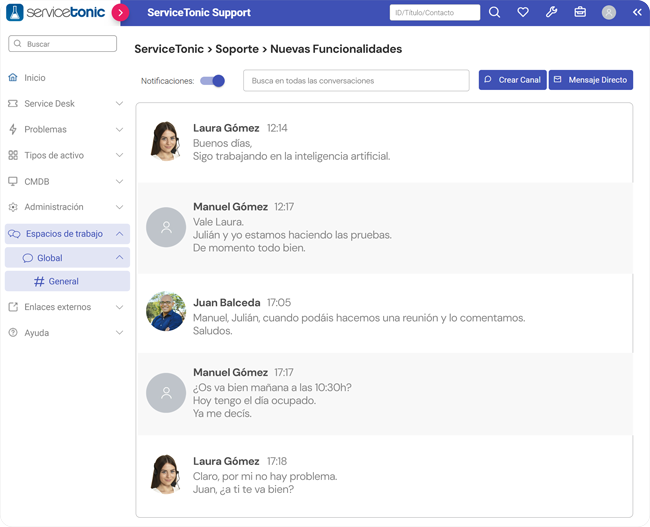Expand the Ayuda chevron
This screenshot has height=527, width=650.
click(119, 333)
